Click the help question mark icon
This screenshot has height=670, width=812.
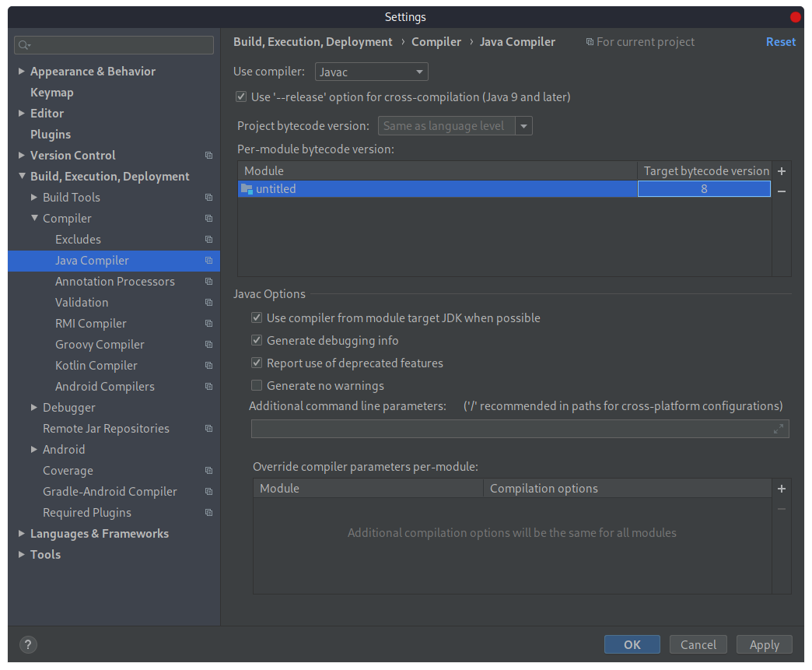[x=28, y=644]
